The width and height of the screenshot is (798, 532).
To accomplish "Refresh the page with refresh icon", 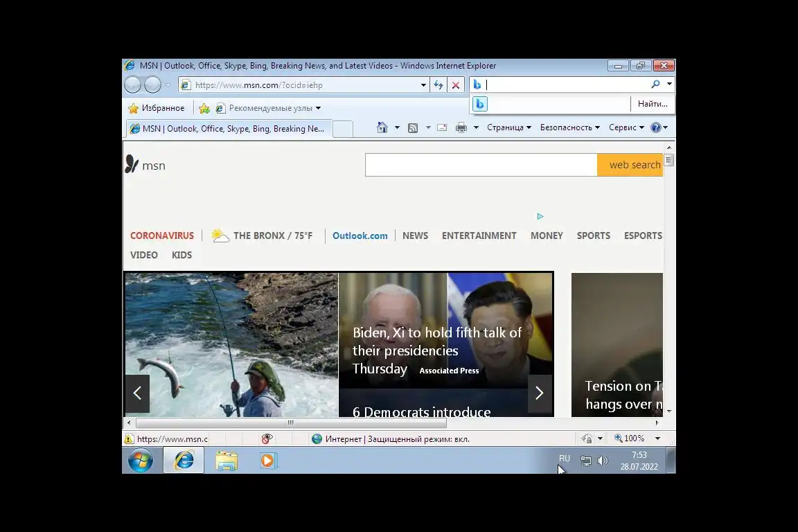I will 438,85.
